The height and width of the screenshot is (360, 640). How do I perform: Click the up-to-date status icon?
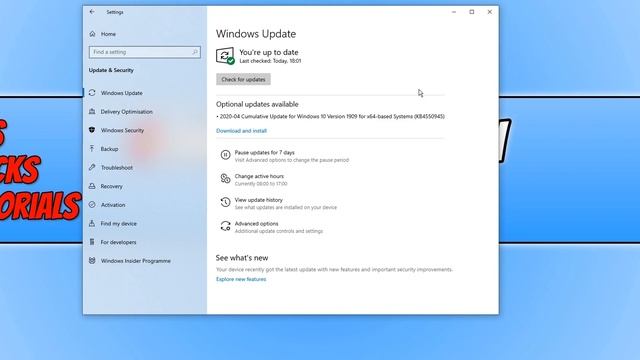click(225, 56)
